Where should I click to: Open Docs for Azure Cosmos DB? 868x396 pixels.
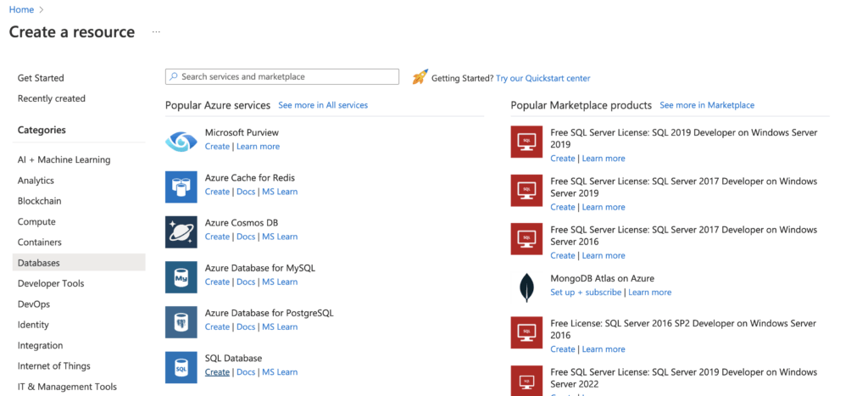pos(246,237)
